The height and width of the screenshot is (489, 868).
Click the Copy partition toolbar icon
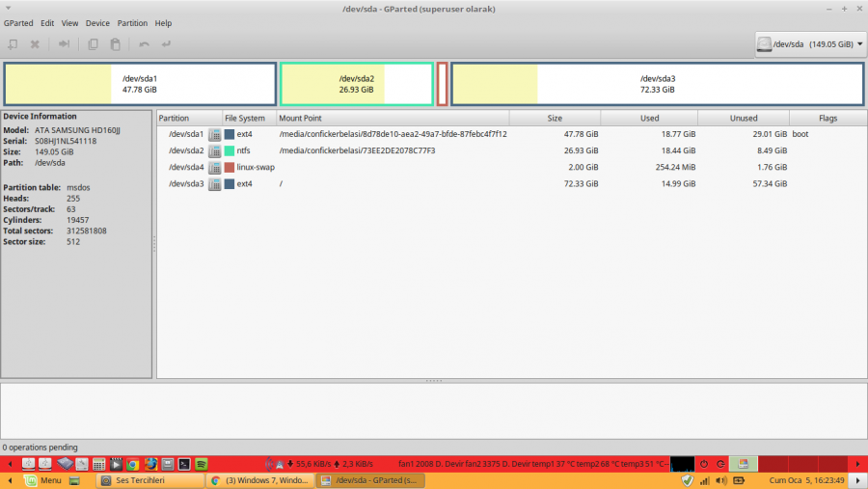point(93,44)
